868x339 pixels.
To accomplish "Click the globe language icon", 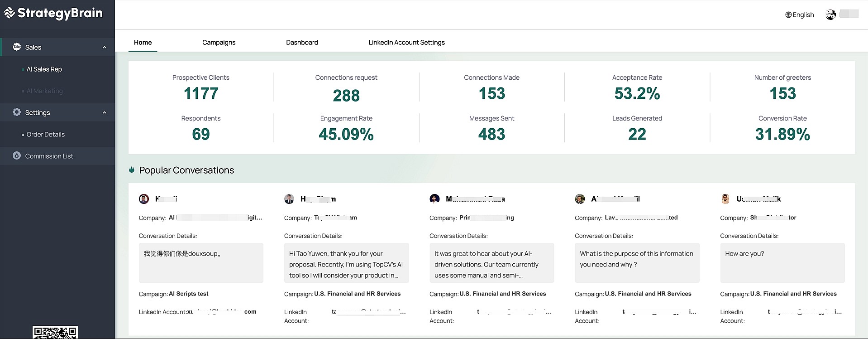I will click(788, 15).
